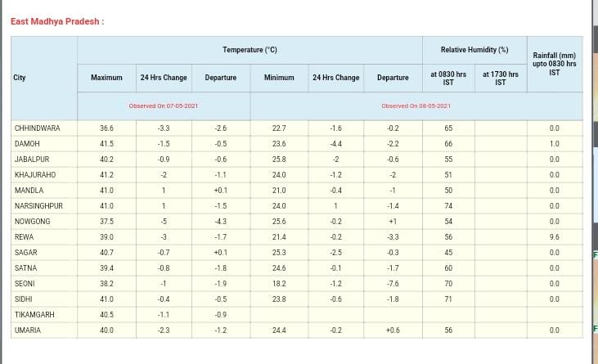
Task: Click REWA rainfall value 9.6
Action: tap(554, 237)
